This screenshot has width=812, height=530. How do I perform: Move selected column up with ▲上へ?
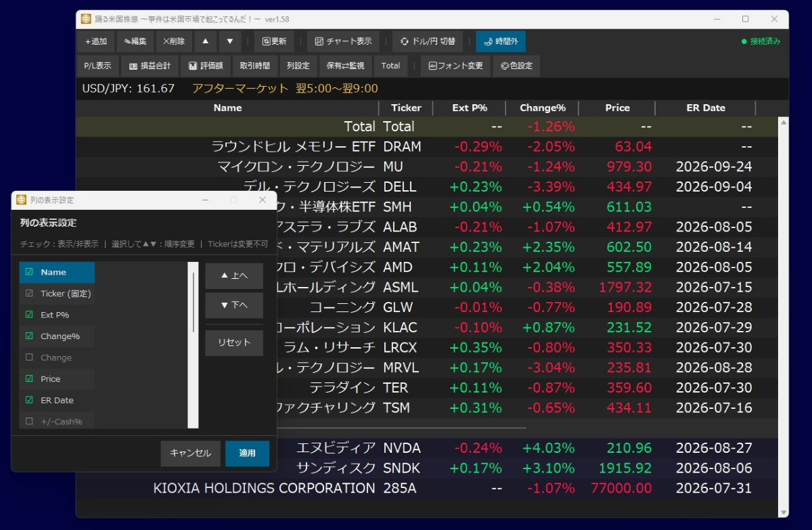tap(234, 275)
